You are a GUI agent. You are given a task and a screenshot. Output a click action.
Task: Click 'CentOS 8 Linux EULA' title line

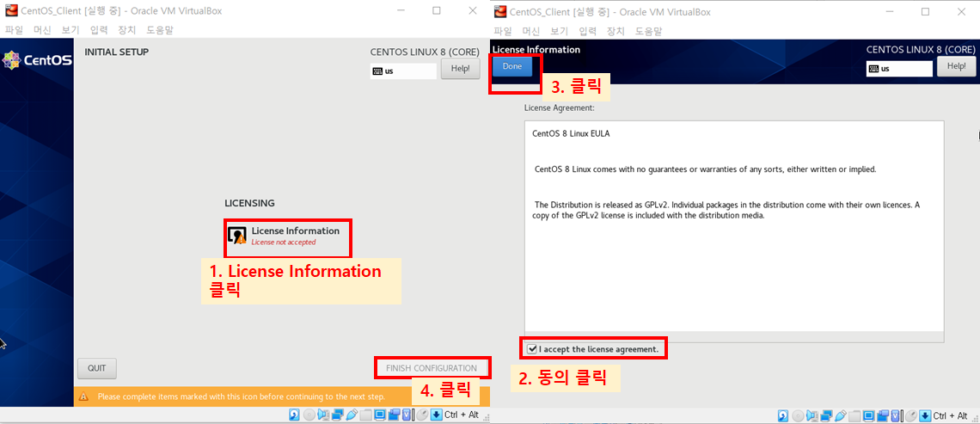(x=571, y=133)
